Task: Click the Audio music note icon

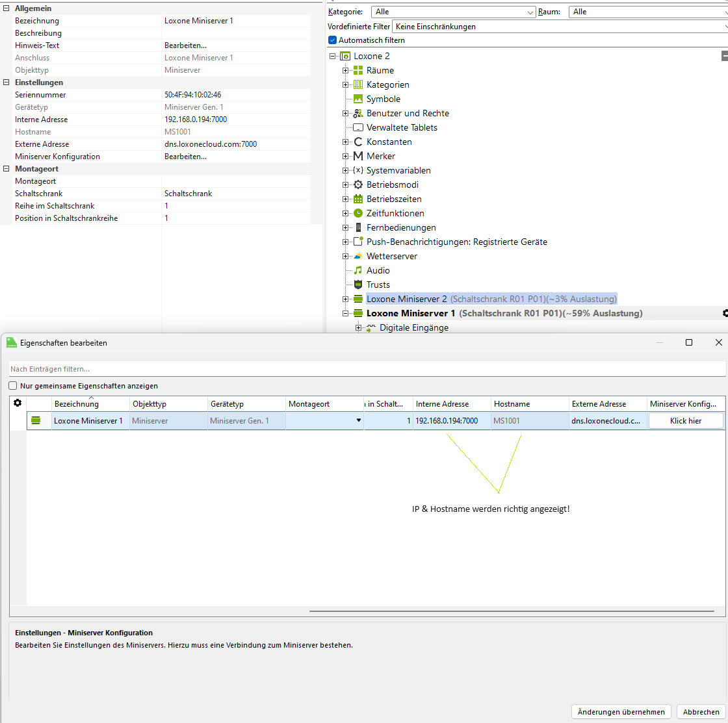Action: 358,270
